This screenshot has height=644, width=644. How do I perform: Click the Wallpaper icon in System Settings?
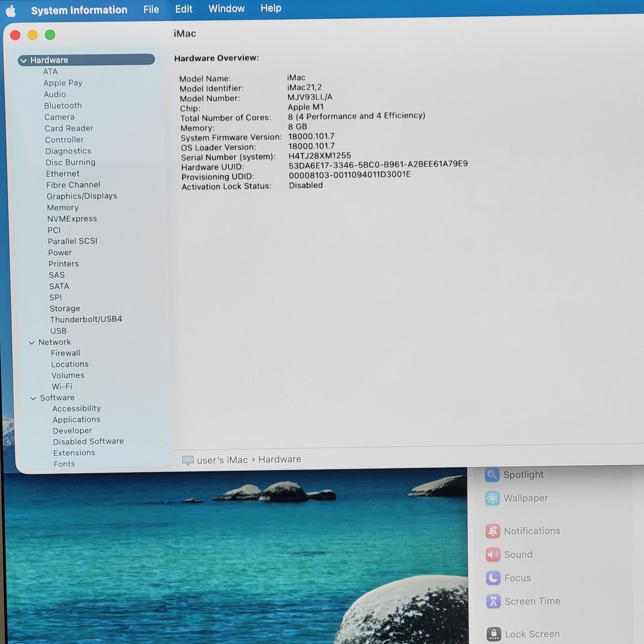[492, 498]
